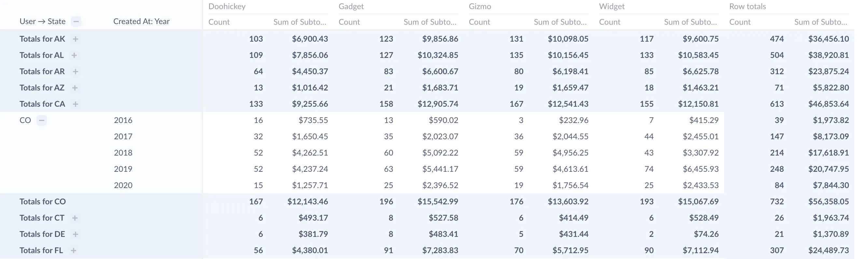Click the 613 row total count for CA
The image size is (868, 259).
pyautogui.click(x=777, y=104)
